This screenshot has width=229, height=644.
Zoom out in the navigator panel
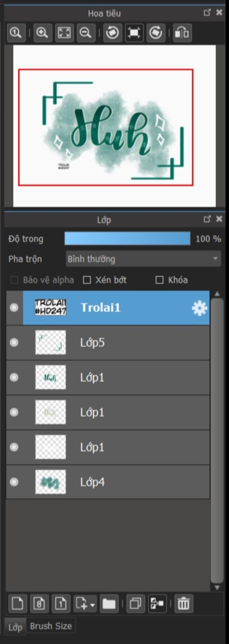[x=86, y=33]
